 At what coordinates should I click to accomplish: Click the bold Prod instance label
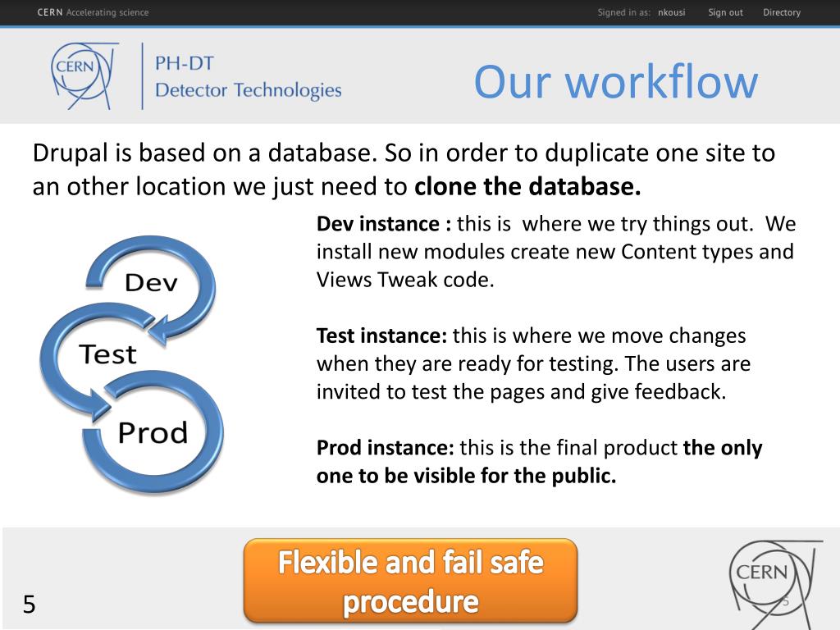click(x=386, y=448)
